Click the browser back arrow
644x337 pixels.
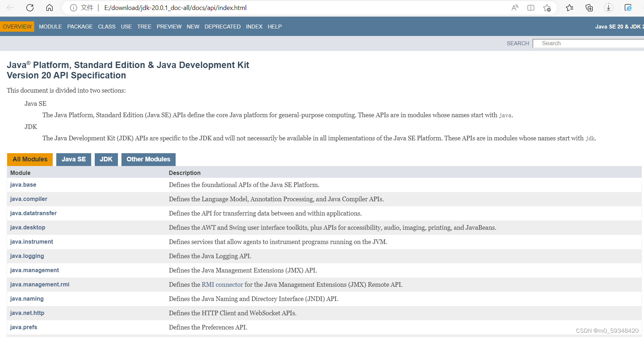point(10,7)
